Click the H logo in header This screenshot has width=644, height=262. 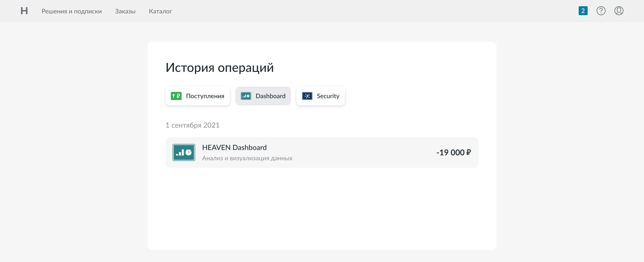tap(24, 11)
